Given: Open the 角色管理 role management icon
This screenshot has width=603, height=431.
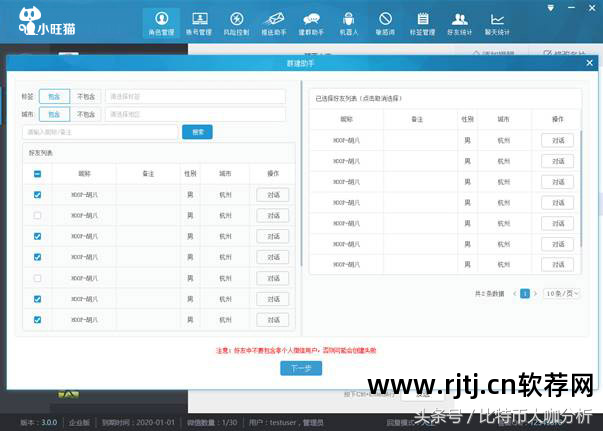Looking at the screenshot, I should [x=161, y=23].
